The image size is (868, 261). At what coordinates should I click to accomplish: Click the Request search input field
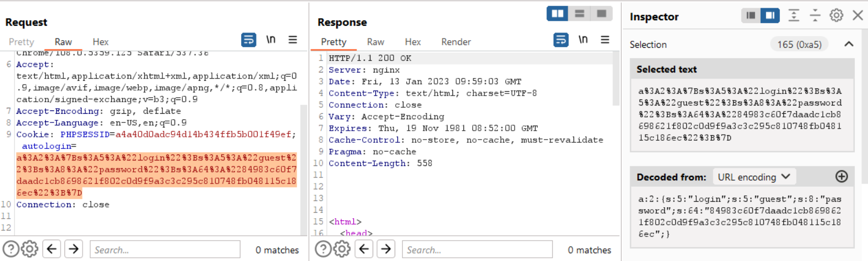(x=165, y=249)
